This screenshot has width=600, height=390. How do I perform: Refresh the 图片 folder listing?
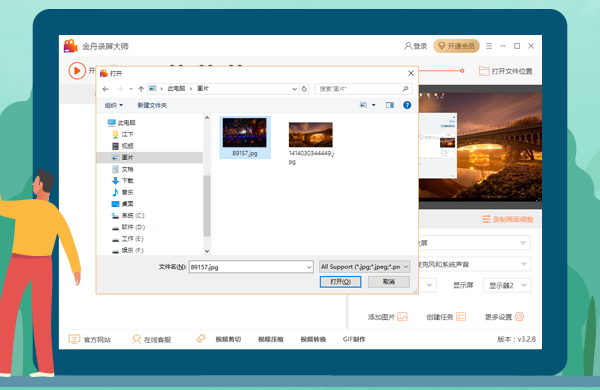pos(304,89)
